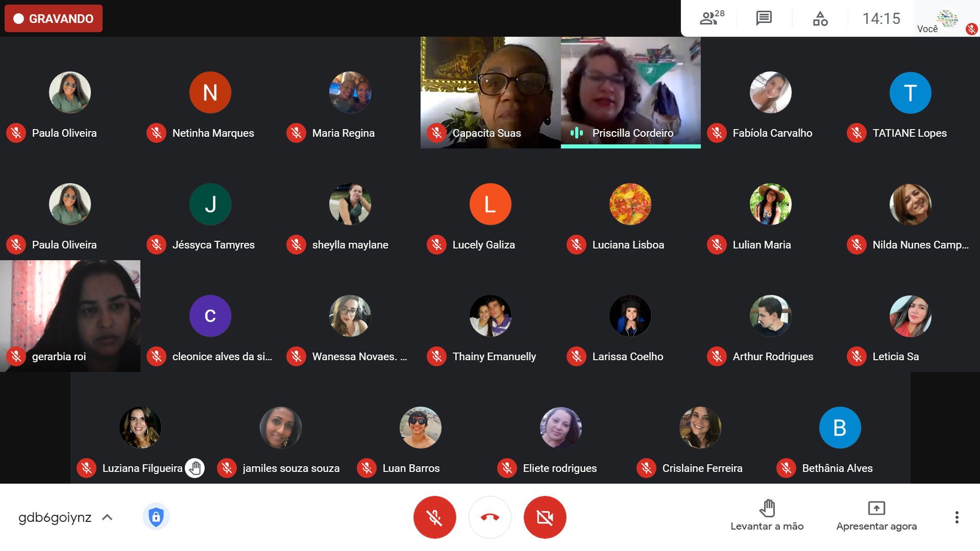Click the Apresentar agora present button
The width and height of the screenshot is (980, 551).
click(876, 515)
